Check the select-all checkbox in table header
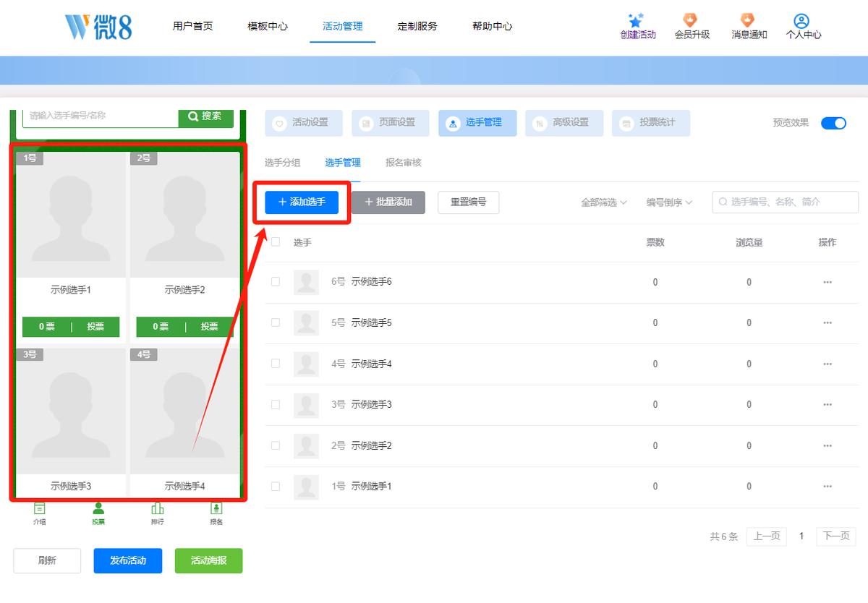This screenshot has height=603, width=868. (276, 242)
